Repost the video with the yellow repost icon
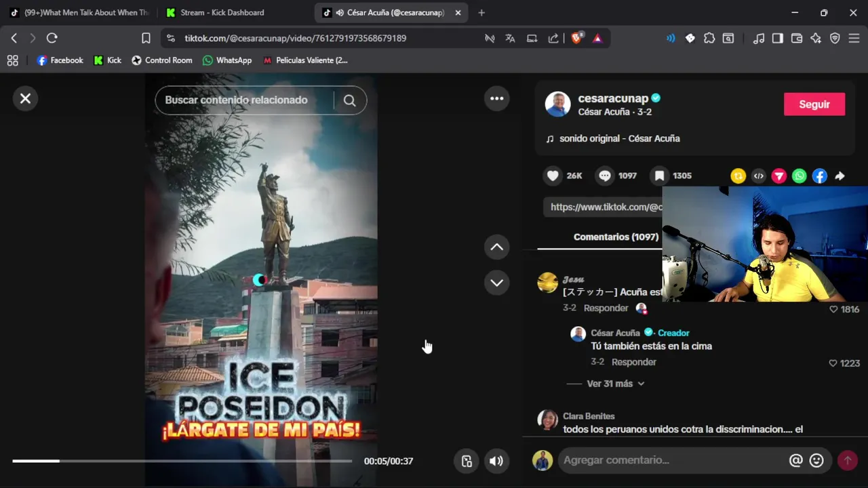Viewport: 868px width, 488px height. coord(738,176)
